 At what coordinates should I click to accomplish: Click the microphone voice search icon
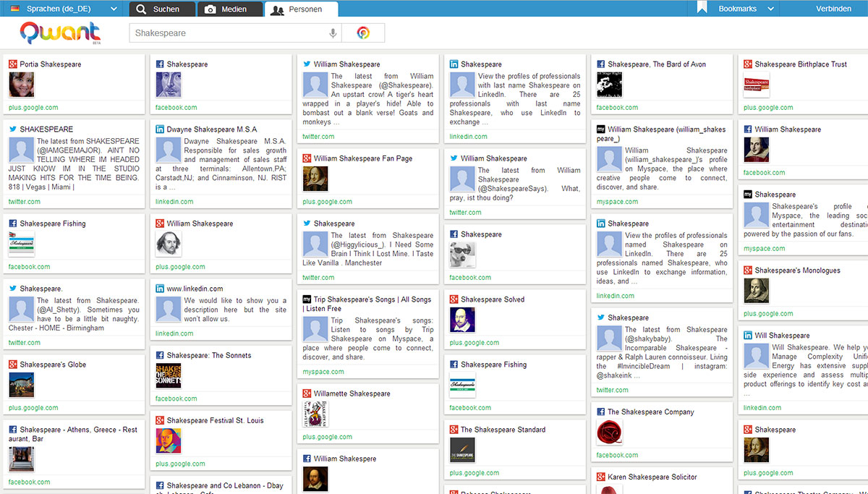click(333, 33)
